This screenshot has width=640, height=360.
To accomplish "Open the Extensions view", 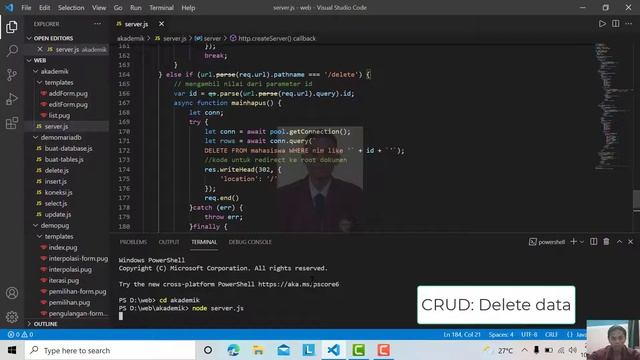I will (12, 122).
